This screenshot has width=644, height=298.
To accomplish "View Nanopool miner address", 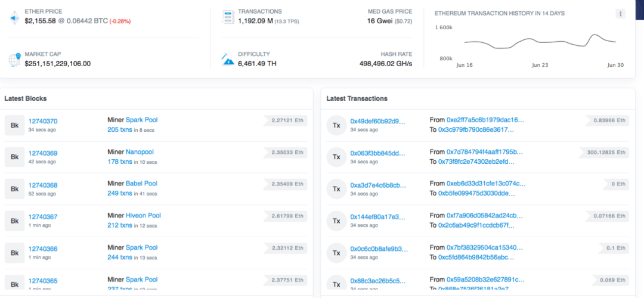I will click(x=140, y=152).
